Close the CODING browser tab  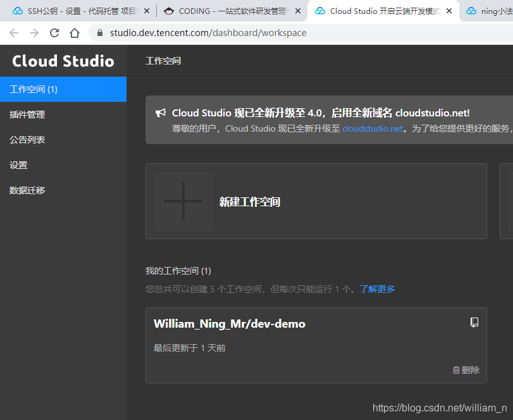pos(298,11)
